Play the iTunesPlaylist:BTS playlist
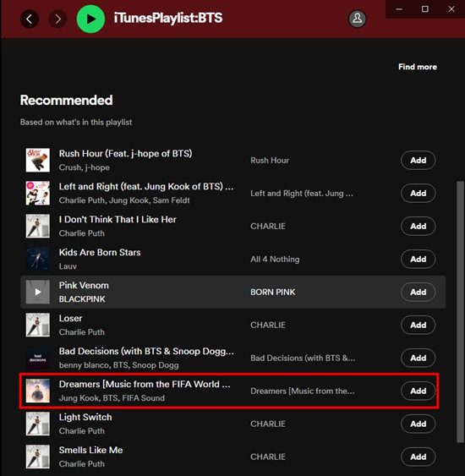The width and height of the screenshot is (465, 476). tap(90, 19)
